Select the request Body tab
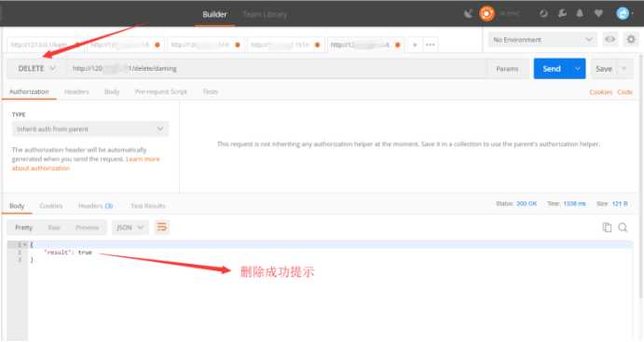Screen dimensions: 644x342 (x=112, y=91)
